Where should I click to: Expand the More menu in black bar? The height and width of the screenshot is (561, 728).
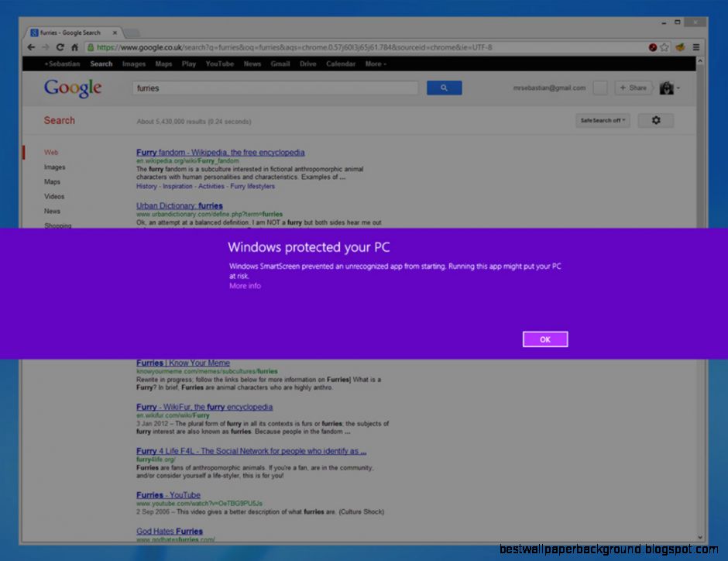click(x=376, y=64)
